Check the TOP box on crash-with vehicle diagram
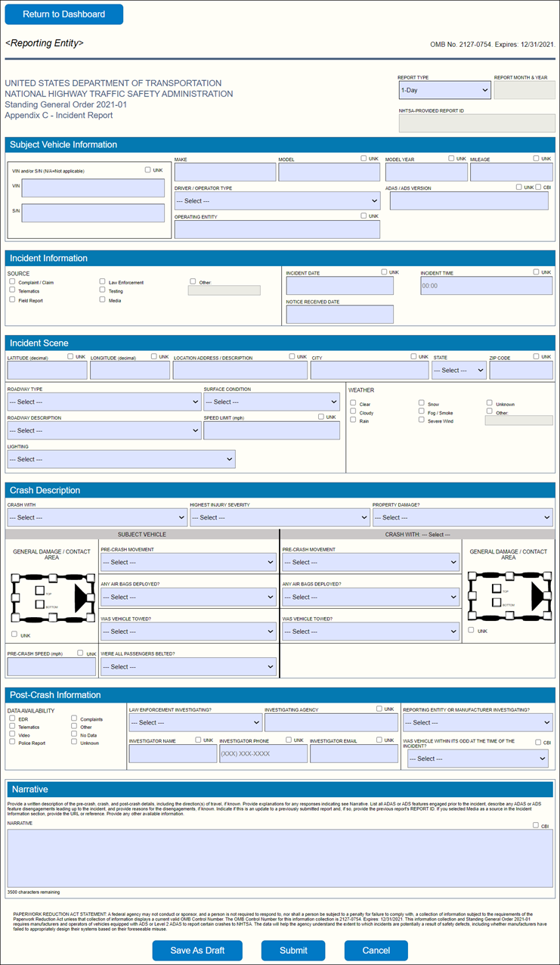This screenshot has width=560, height=965. click(x=495, y=588)
